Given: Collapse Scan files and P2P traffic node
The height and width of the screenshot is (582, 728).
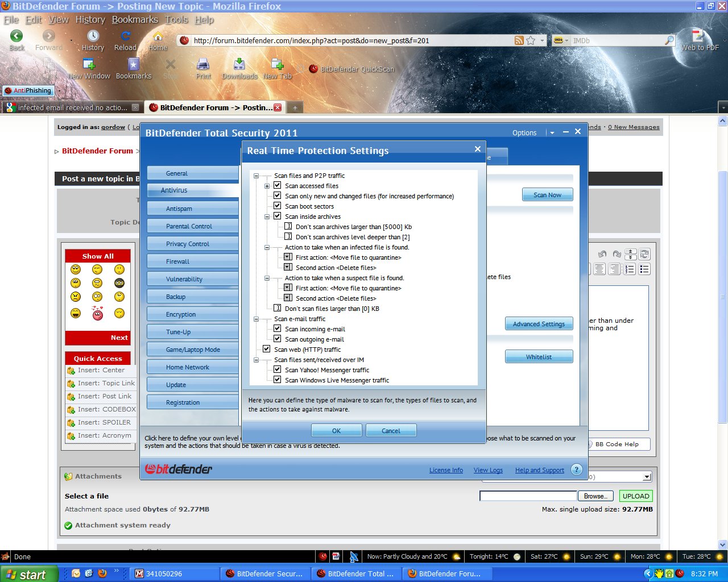Looking at the screenshot, I should pos(256,176).
